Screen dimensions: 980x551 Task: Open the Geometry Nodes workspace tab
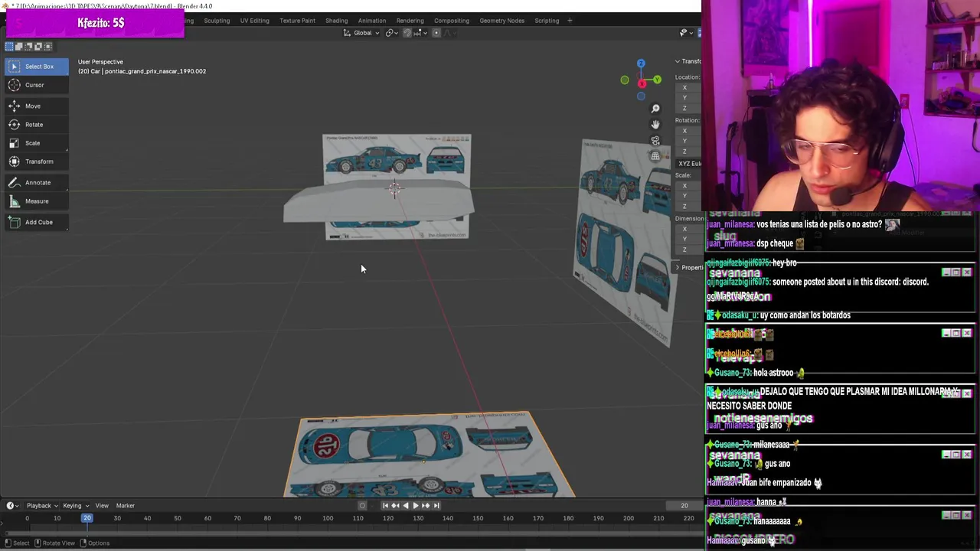[501, 21]
